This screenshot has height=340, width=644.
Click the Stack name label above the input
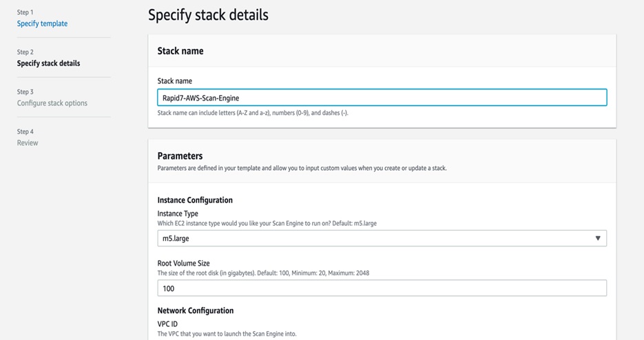coord(174,81)
